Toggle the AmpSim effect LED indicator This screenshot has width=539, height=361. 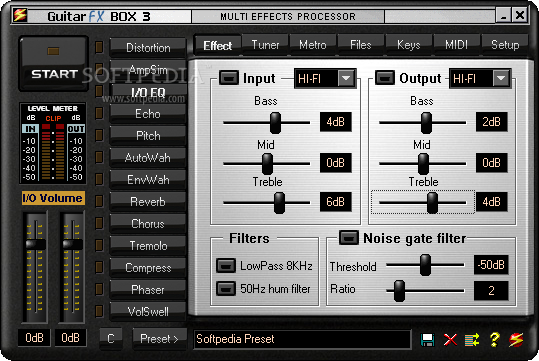(x=99, y=69)
